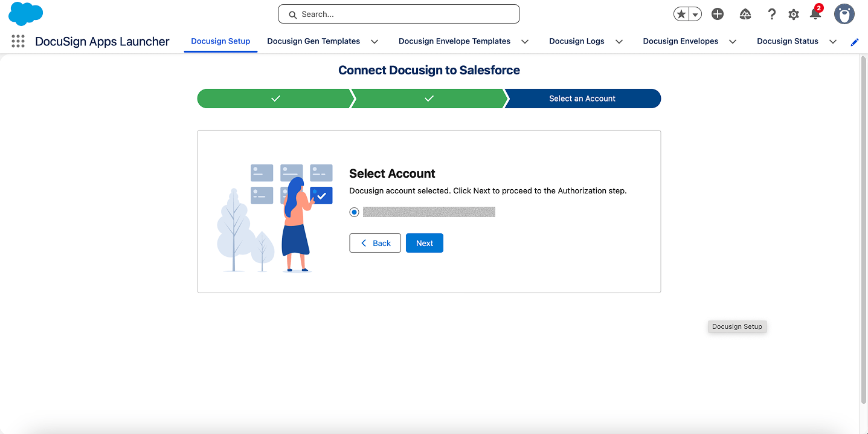Open the Docusign Envelope Templates tab
Screen dimensions: 868x434
pyautogui.click(x=454, y=41)
